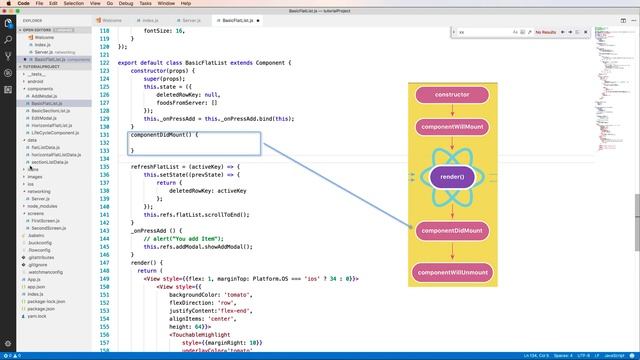Go to next match in find widget
Image resolution: width=640 pixels, height=360 pixels.
click(570, 32)
